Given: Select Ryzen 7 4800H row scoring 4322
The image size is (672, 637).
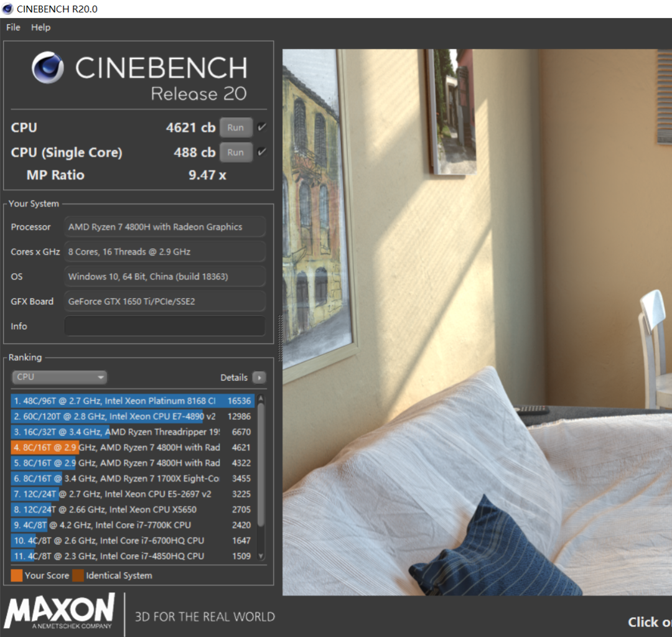Looking at the screenshot, I should click(x=133, y=463).
